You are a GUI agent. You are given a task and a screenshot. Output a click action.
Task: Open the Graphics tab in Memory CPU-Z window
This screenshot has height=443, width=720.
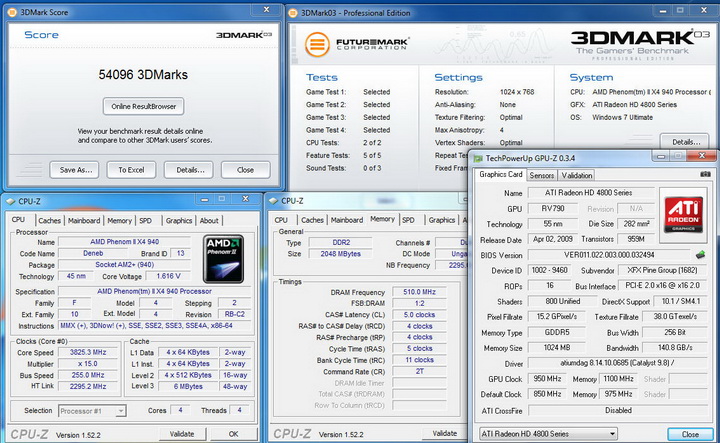point(442,220)
